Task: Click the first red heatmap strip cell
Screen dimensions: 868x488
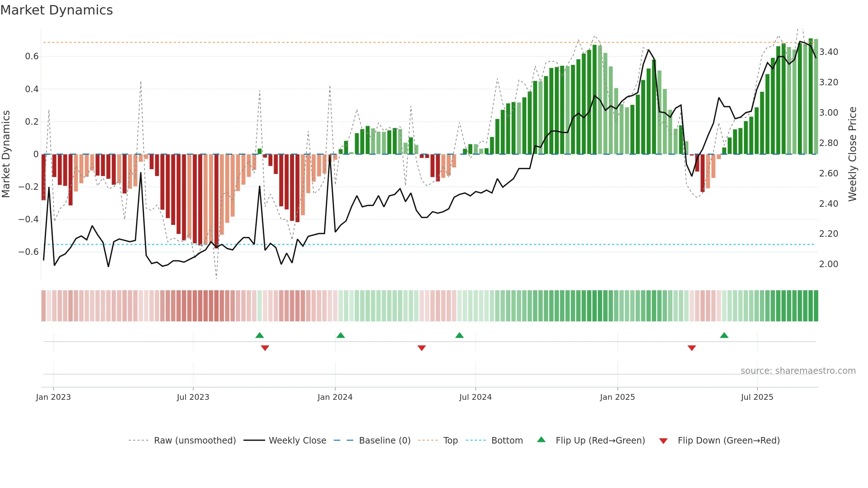Action: [43, 306]
